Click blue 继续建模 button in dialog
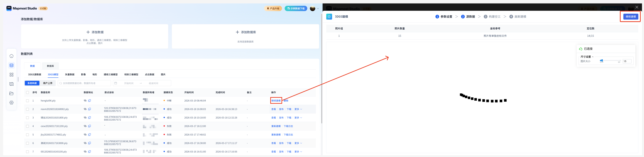This screenshot has width=644, height=157. tap(630, 16)
